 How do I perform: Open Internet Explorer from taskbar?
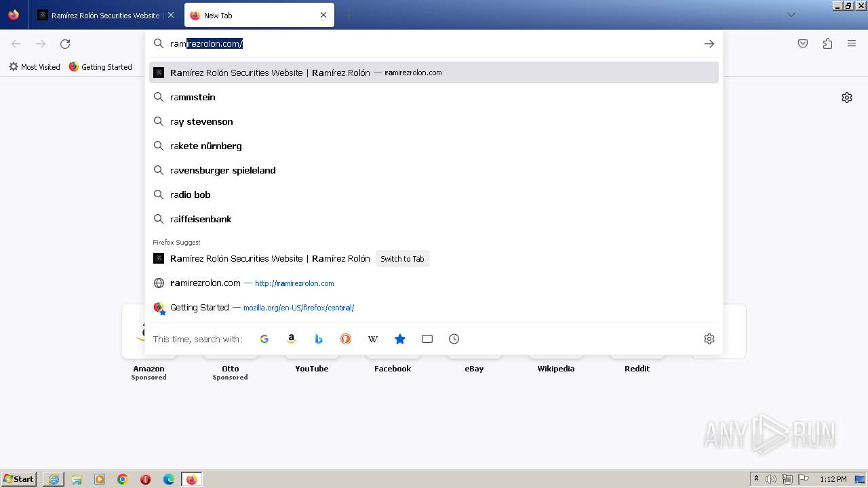click(x=54, y=479)
